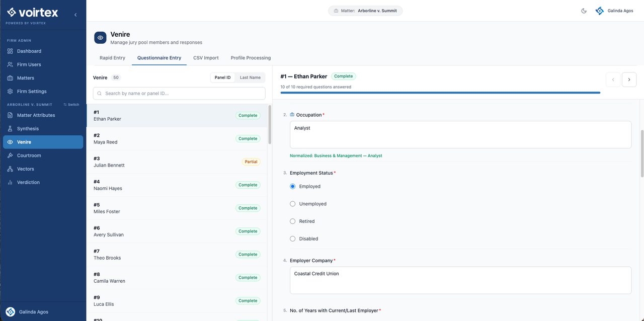644x321 pixels.
Task: Click the questions answered progress bar
Action: [440, 93]
